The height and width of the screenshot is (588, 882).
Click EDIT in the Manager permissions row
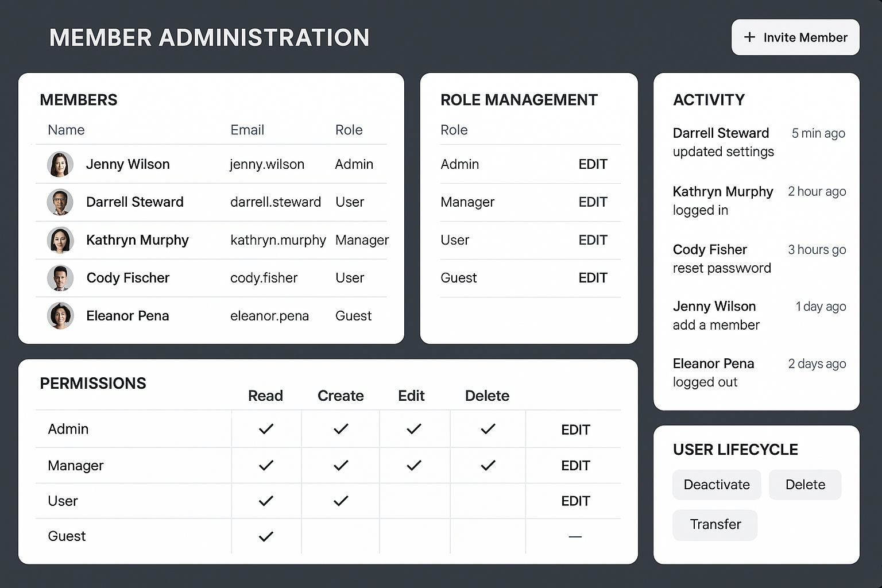(x=575, y=466)
